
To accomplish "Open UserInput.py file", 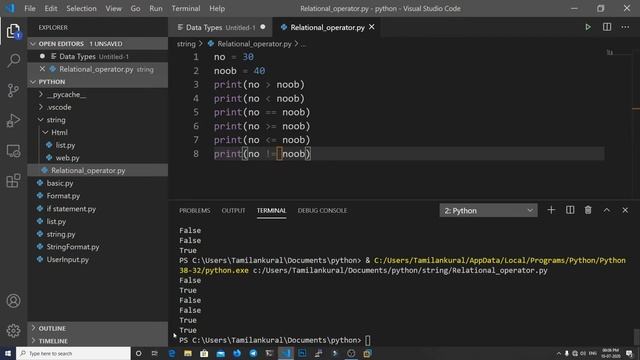I will (98, 259).
